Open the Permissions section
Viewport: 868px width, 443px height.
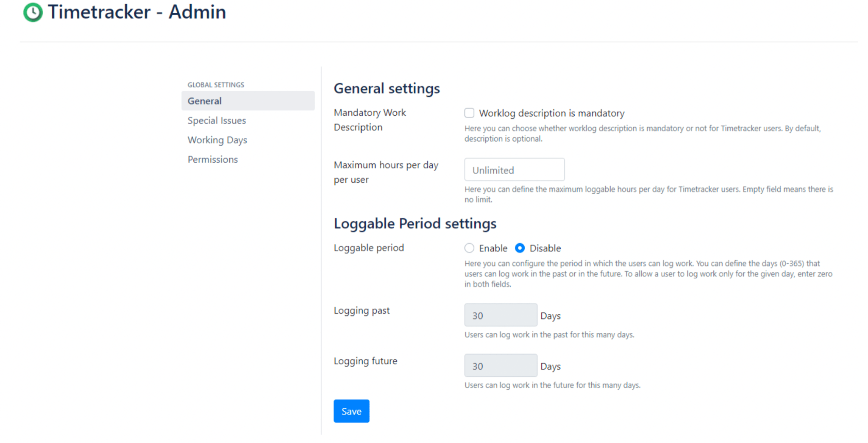point(212,159)
